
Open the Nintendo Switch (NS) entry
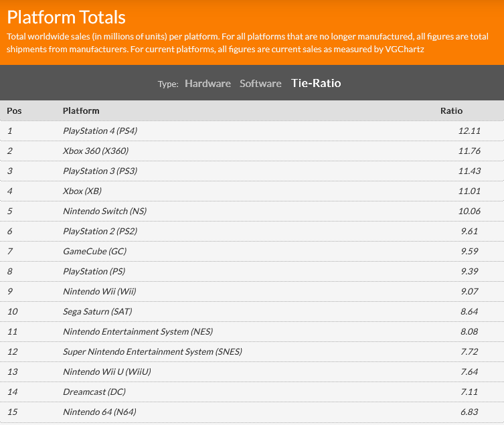[105, 211]
